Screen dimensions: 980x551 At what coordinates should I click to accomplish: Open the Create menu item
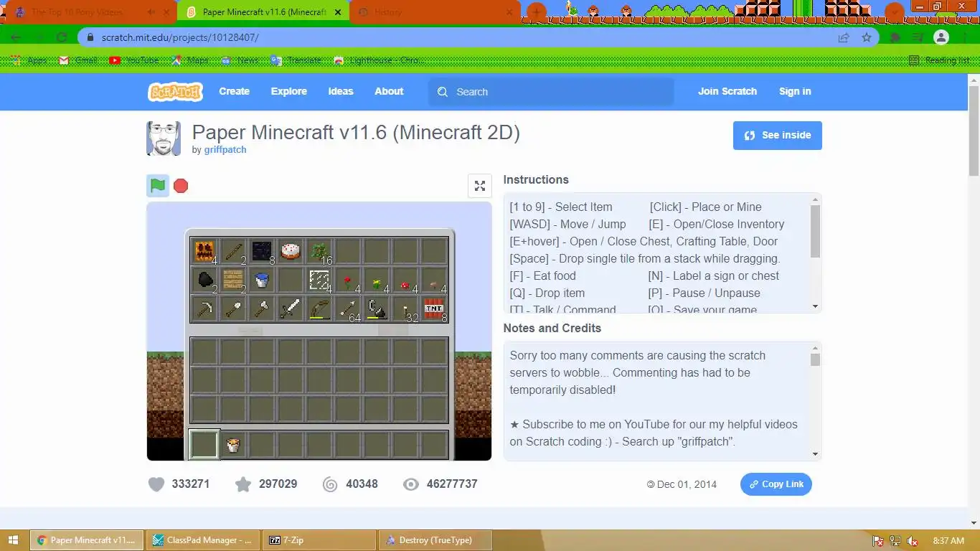(x=235, y=91)
